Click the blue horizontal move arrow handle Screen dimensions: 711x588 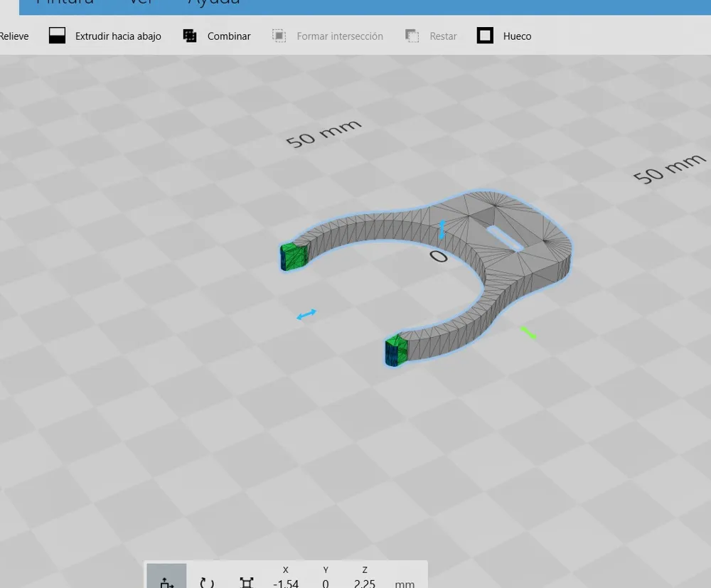[306, 314]
